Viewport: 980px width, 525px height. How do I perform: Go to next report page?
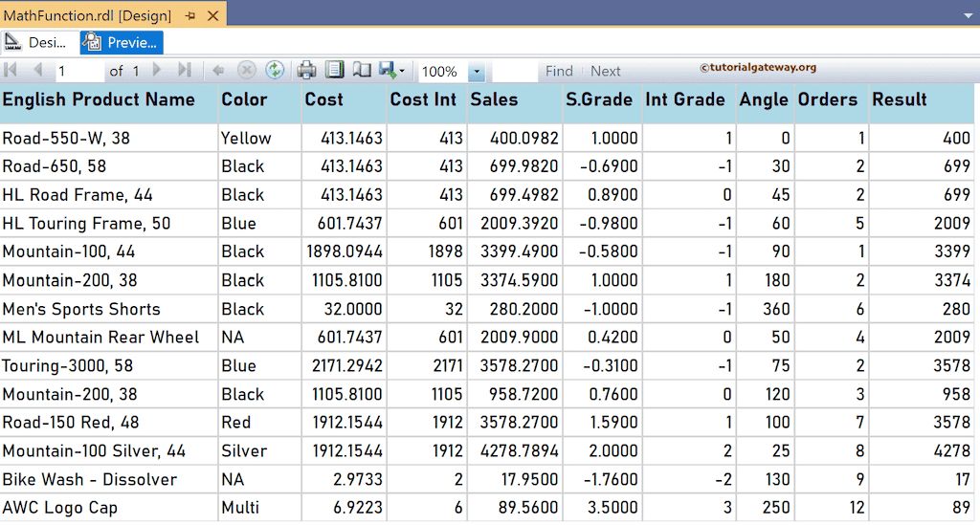(157, 70)
